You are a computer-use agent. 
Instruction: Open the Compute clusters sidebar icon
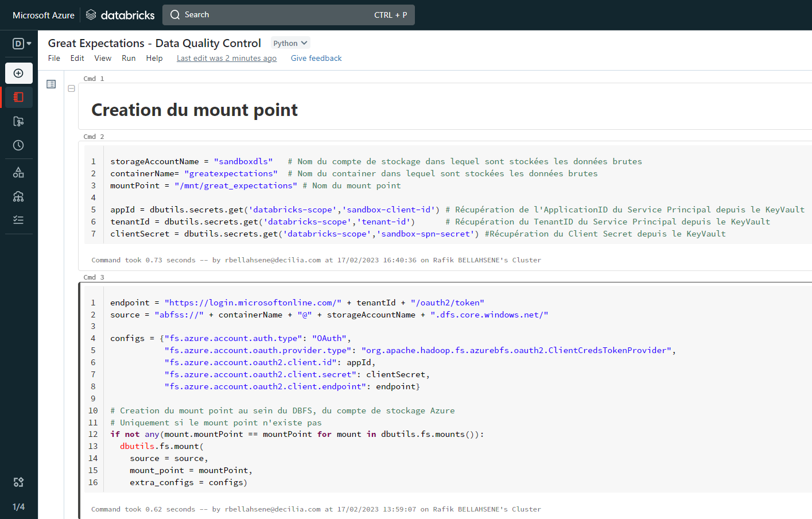pos(19,196)
